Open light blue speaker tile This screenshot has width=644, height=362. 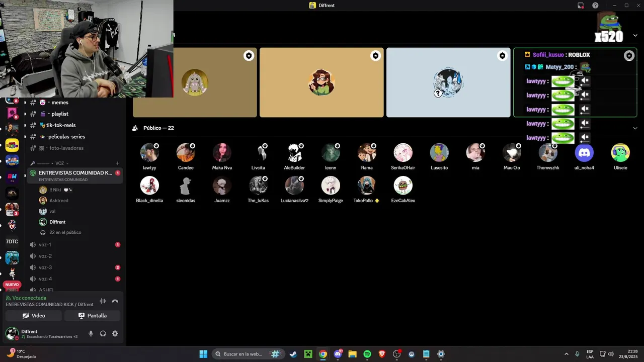point(448,82)
